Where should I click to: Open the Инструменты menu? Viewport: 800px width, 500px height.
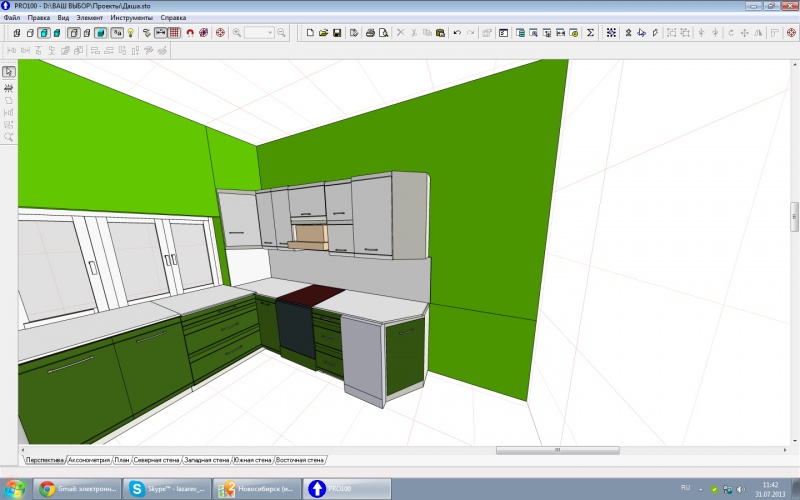(x=131, y=18)
